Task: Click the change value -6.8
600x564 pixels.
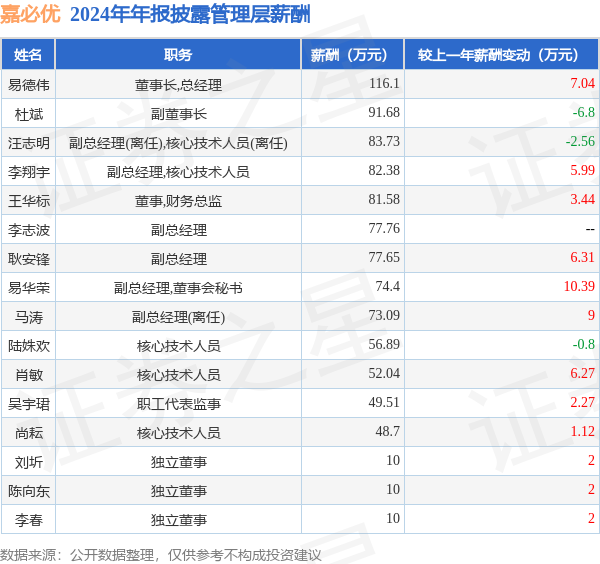Action: (x=584, y=112)
